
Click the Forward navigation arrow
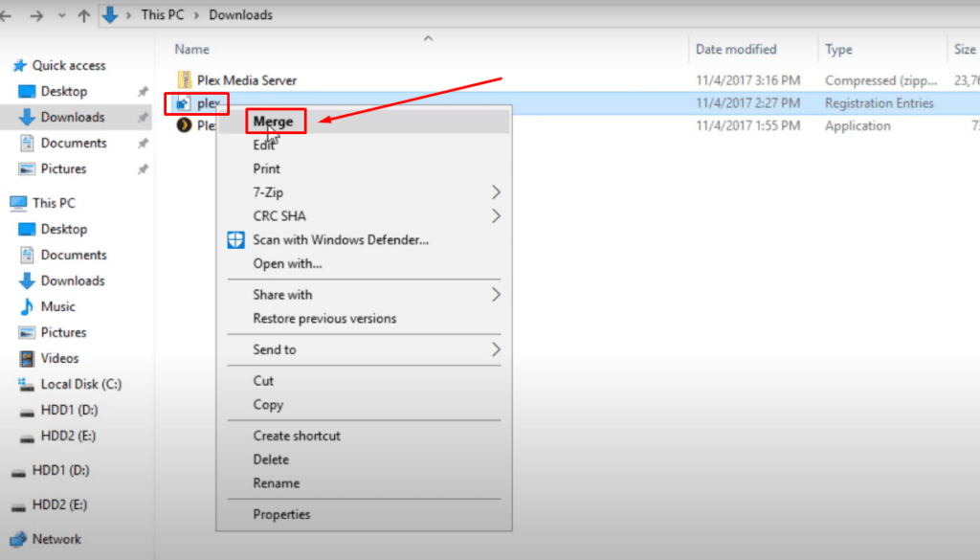click(37, 15)
